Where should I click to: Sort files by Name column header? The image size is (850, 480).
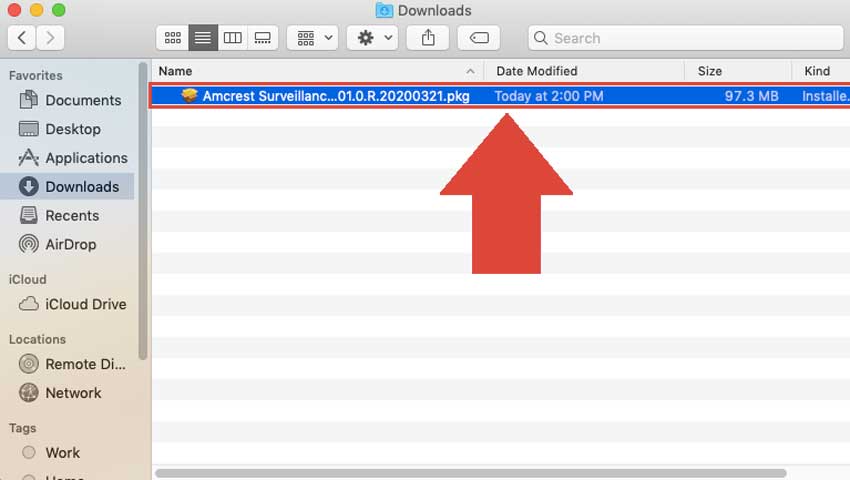coord(310,71)
